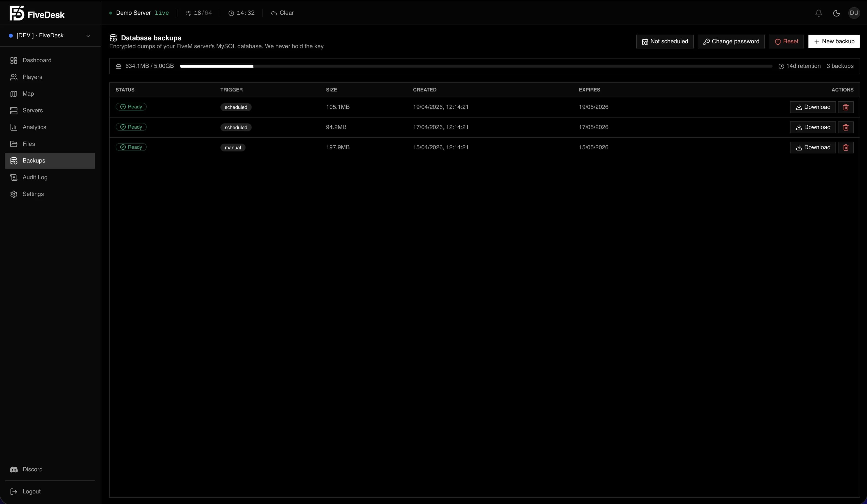This screenshot has height=504, width=867.
Task: Click the Backups database icon in sidebar
Action: [14, 161]
